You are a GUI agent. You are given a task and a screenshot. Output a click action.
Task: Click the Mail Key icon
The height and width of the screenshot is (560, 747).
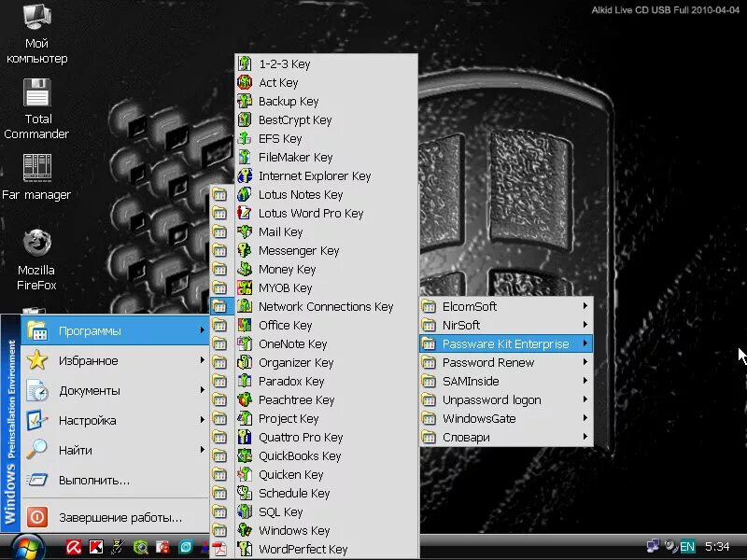245,231
